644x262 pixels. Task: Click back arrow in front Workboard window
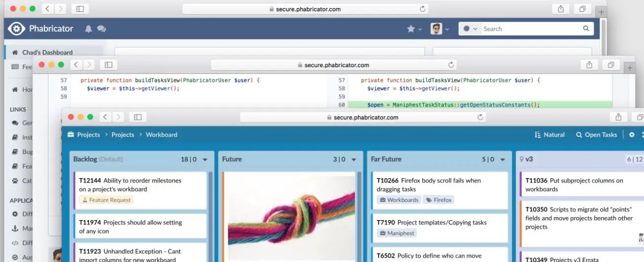click(106, 117)
